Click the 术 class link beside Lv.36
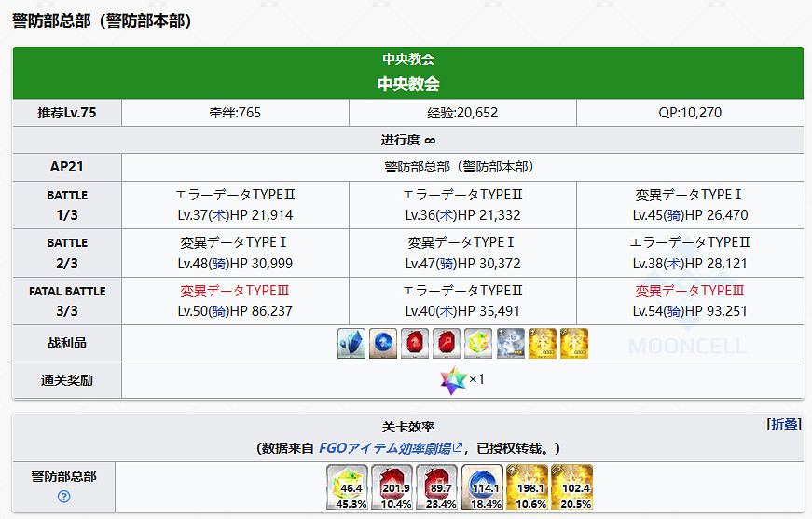The width and height of the screenshot is (812, 519). click(x=447, y=215)
